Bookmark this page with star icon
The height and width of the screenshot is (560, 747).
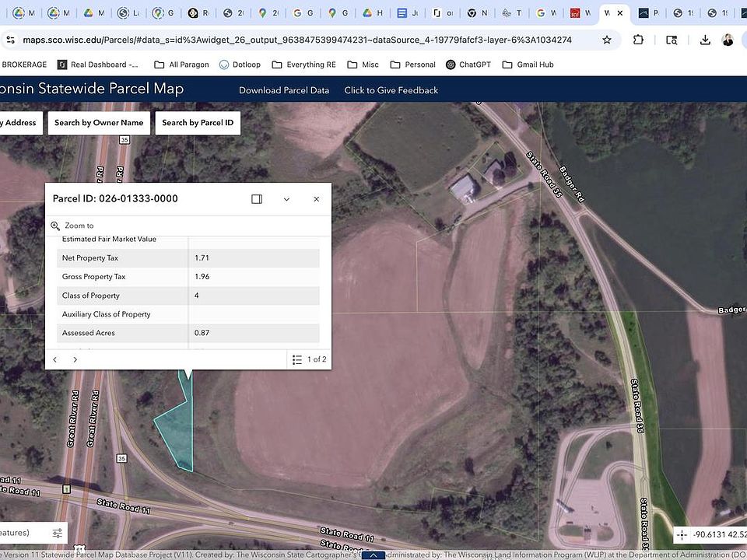pyautogui.click(x=607, y=40)
